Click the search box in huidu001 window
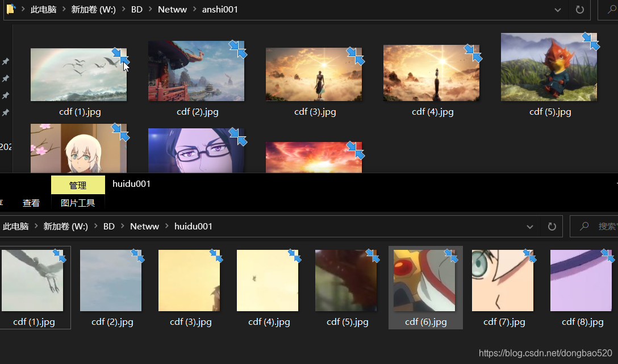618x364 pixels. [x=594, y=226]
